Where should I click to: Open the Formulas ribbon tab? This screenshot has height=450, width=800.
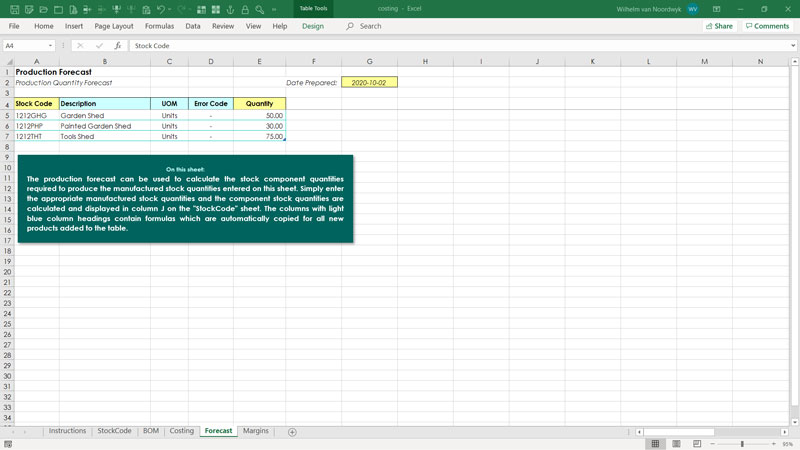(x=159, y=26)
